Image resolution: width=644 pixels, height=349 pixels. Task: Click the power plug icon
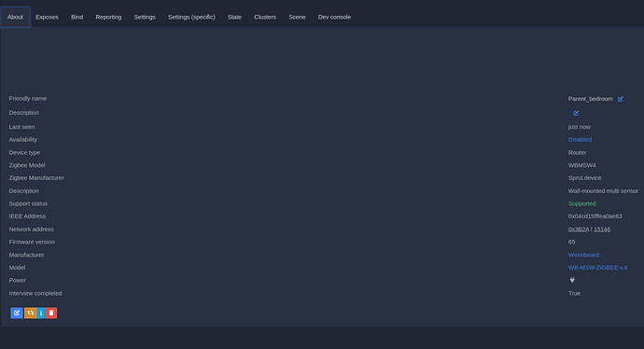coord(572,280)
